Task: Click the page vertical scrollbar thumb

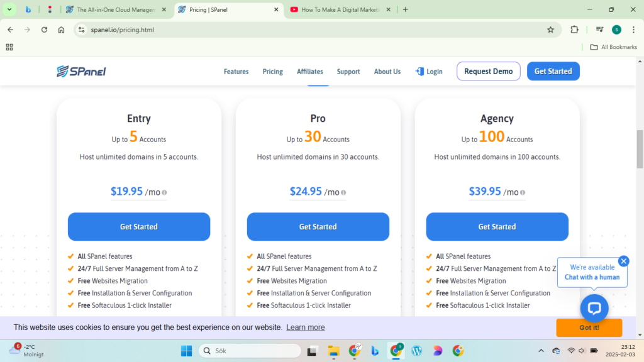Action: (x=640, y=149)
